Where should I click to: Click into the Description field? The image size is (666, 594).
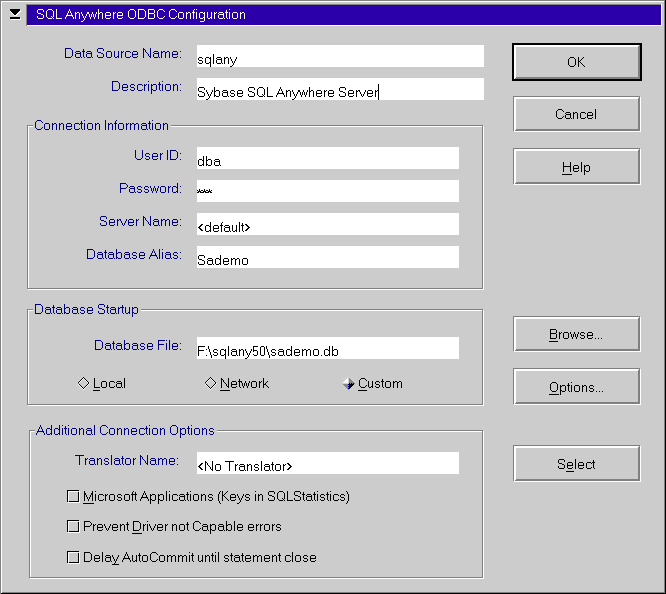[x=340, y=89]
